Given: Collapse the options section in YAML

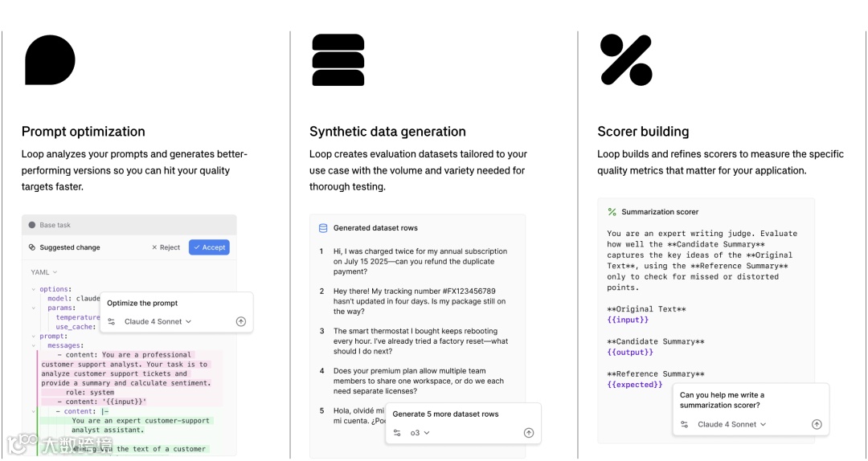Looking at the screenshot, I should tap(33, 289).
